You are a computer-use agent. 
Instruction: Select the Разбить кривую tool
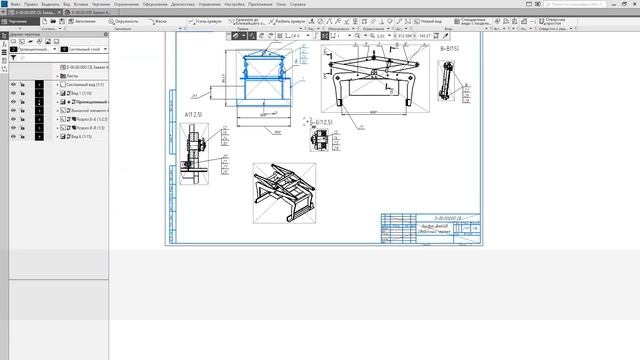[x=287, y=21]
